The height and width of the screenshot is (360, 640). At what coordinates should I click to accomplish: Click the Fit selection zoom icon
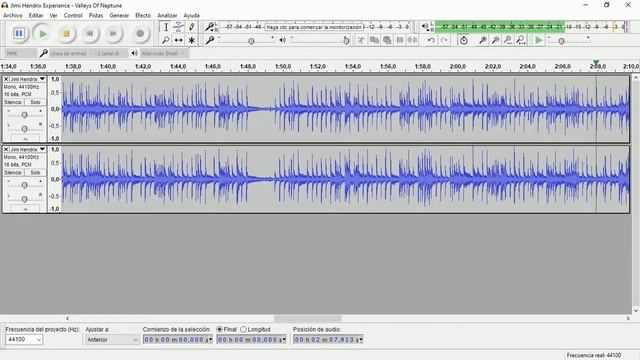[x=508, y=40]
